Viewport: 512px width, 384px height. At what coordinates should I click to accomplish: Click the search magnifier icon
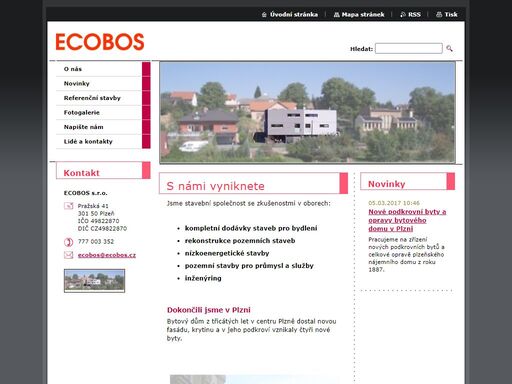tap(449, 49)
